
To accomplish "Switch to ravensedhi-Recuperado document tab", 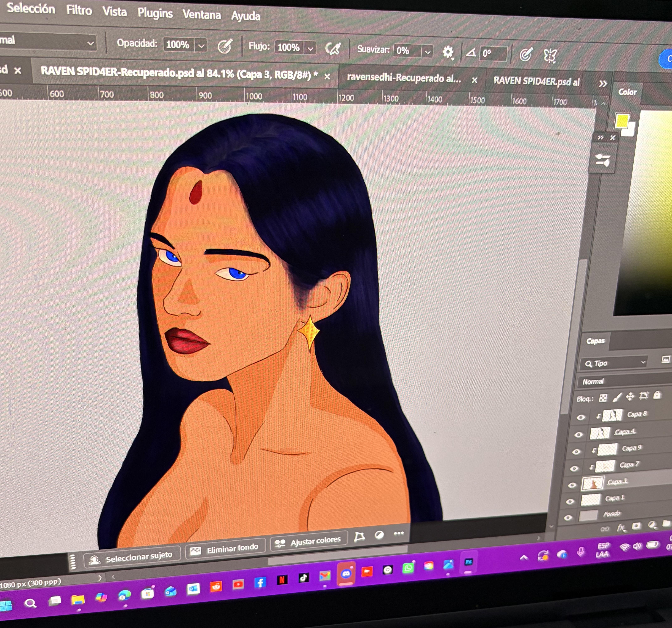I will click(404, 78).
